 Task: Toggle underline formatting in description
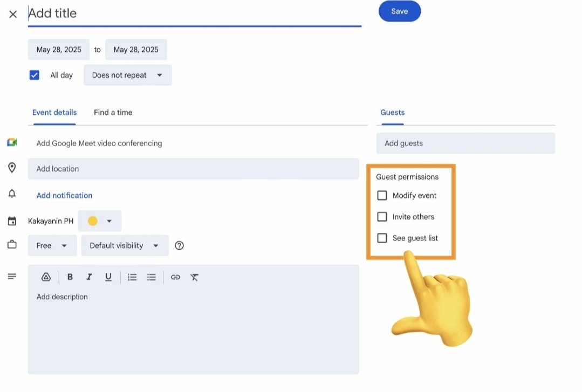[108, 277]
